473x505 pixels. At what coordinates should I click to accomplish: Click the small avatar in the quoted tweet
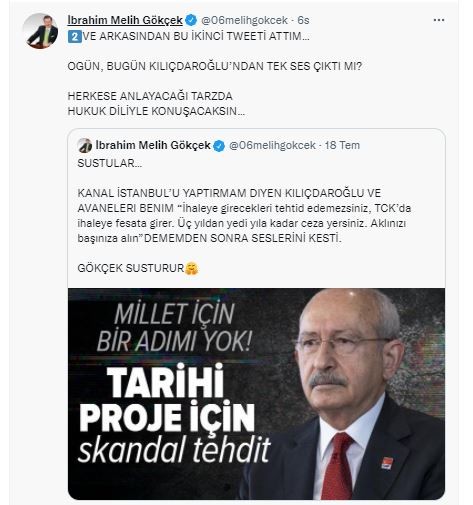tap(85, 145)
